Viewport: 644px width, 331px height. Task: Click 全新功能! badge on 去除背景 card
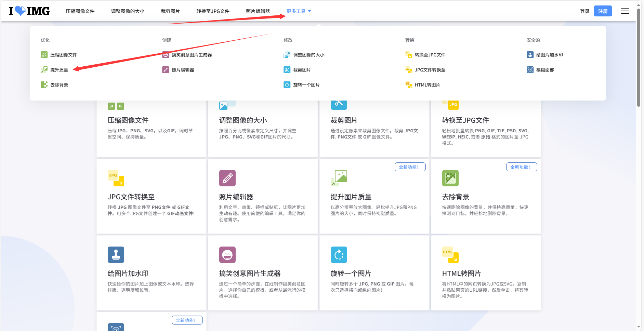point(522,167)
